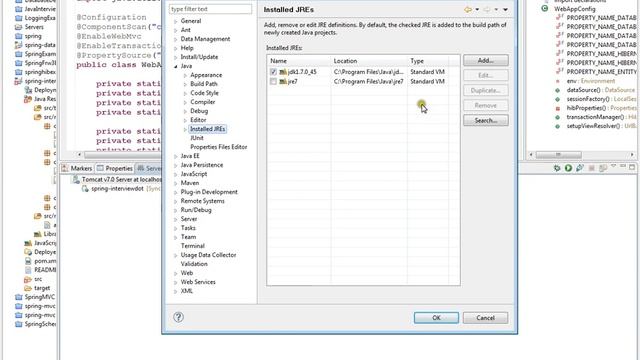Click the server profile mode icon
Screen dimensions: 640x360
coord(580,168)
